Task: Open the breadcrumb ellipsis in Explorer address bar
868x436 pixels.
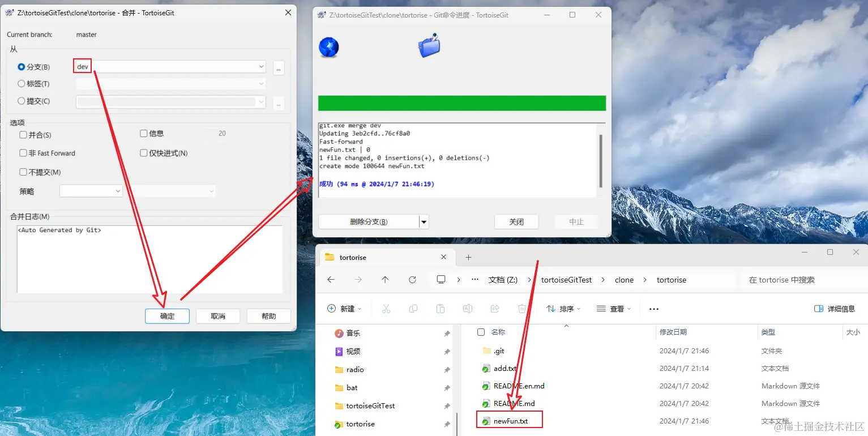Action: (x=475, y=280)
